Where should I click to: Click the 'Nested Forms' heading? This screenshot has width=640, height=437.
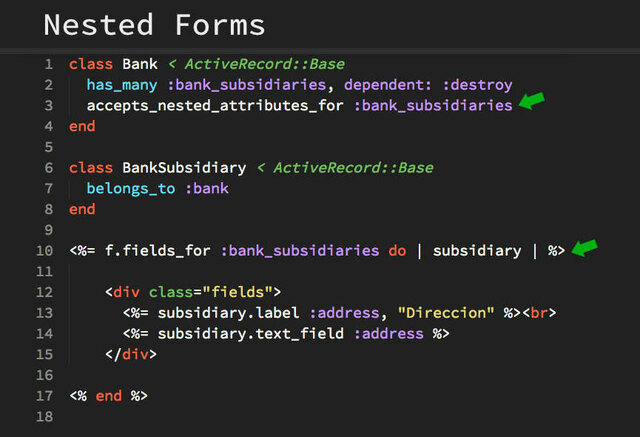(154, 25)
